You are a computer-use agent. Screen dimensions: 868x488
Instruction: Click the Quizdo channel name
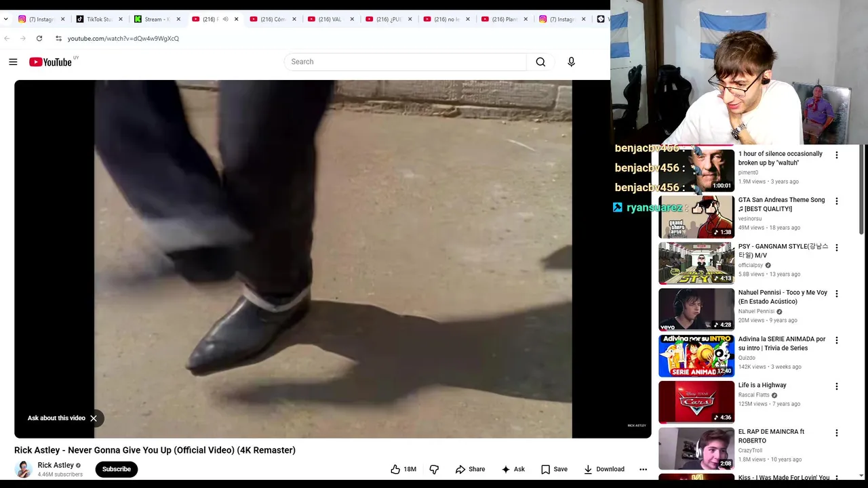point(747,358)
